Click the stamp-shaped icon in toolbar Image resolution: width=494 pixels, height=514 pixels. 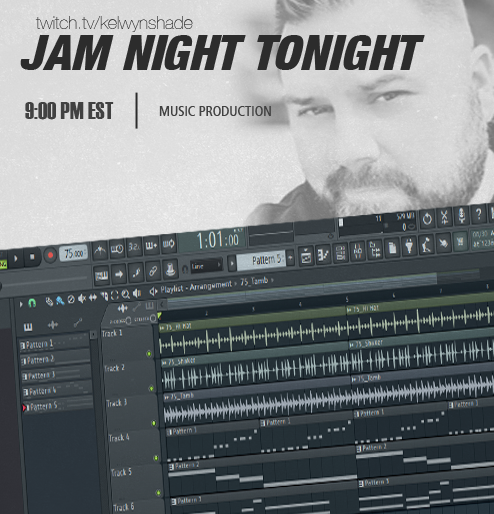(170, 269)
